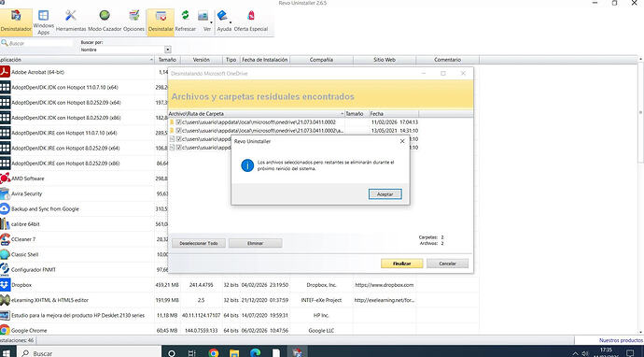Toggle checkbox for first onedrive\21.073.0411.0002 folder

[x=178, y=122]
